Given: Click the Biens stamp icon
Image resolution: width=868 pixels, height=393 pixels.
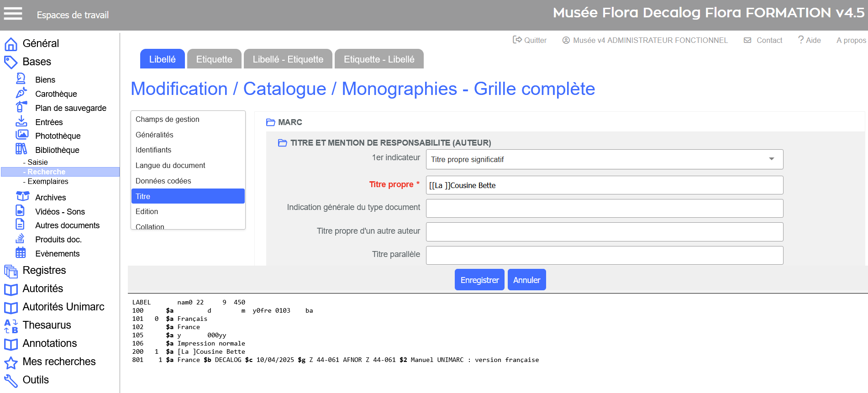Looking at the screenshot, I should click(x=21, y=79).
